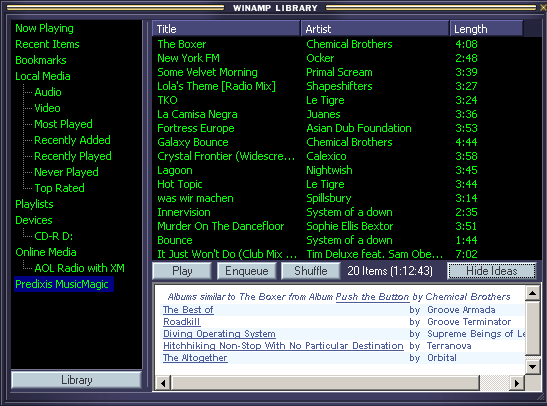The height and width of the screenshot is (406, 547).
Task: Open the Bookmarks entry
Action: 41,60
